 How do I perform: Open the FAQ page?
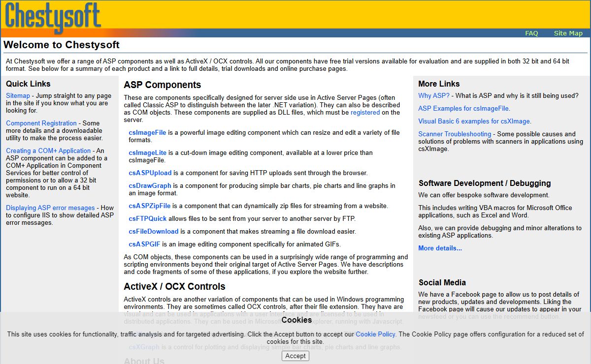531,33
